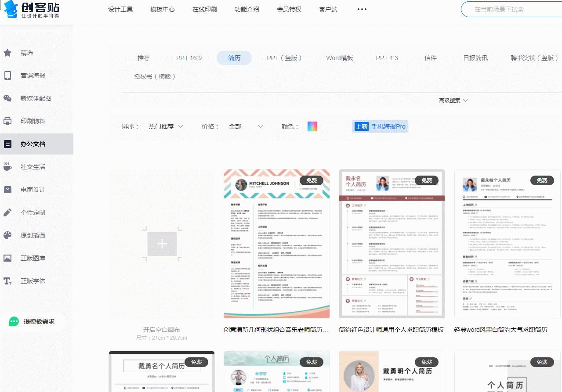Select the 营销海报 sidebar label
The height and width of the screenshot is (392, 562).
tap(33, 76)
